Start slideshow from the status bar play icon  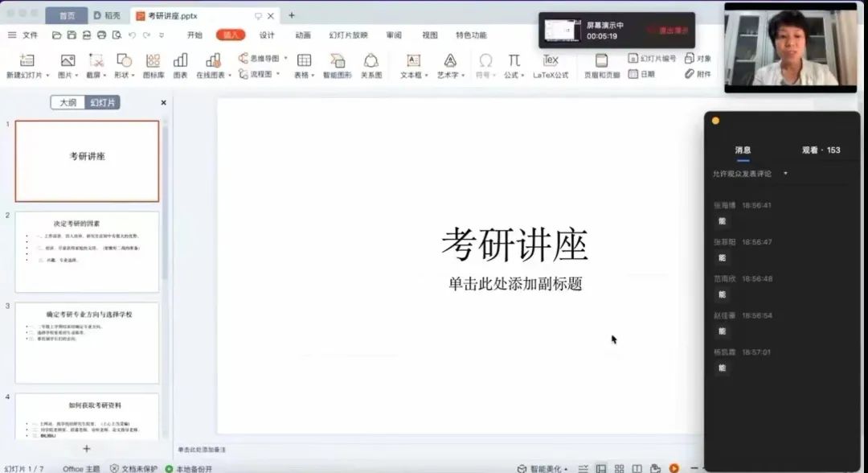click(674, 468)
